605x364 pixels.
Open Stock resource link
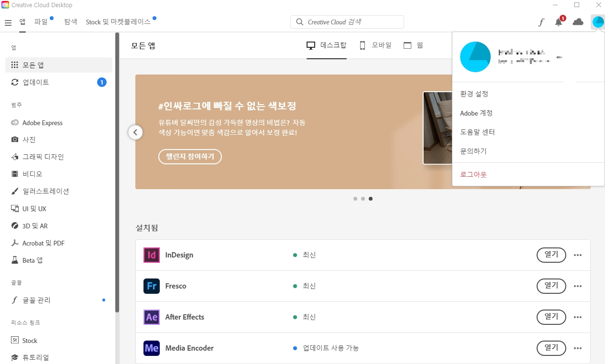click(x=59, y=341)
